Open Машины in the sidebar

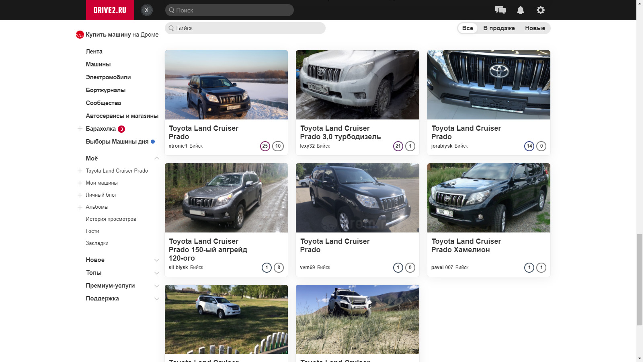click(98, 64)
